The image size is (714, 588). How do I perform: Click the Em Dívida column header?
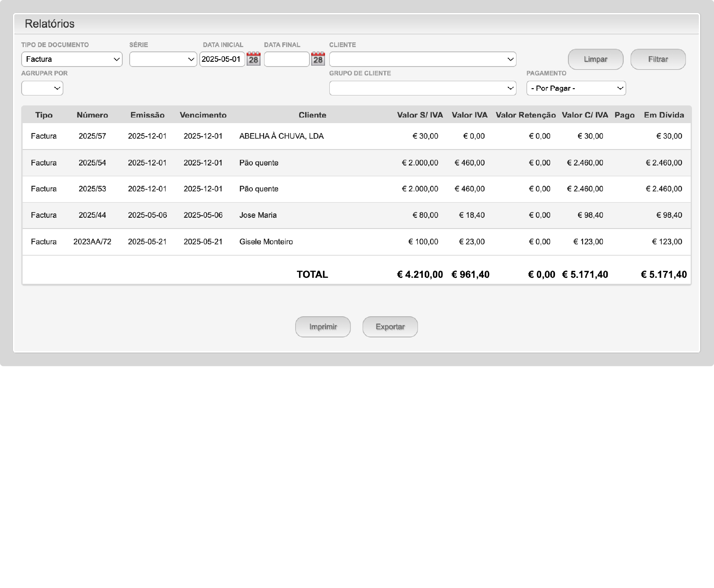coord(663,115)
